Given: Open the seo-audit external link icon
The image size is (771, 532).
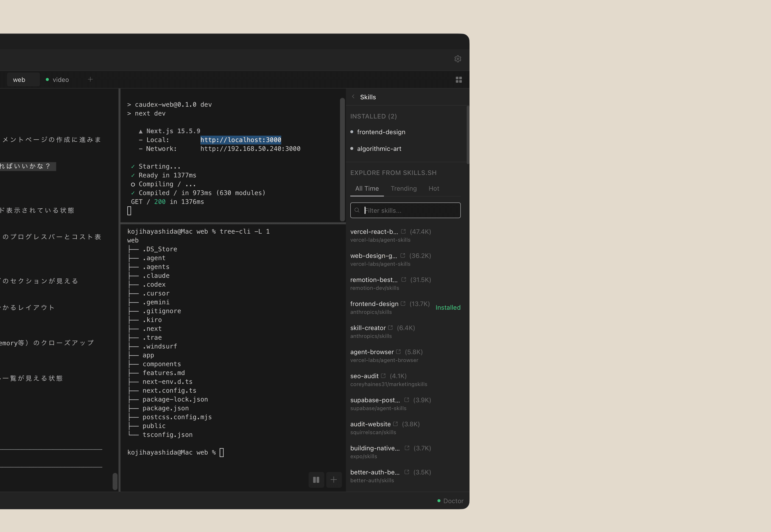Looking at the screenshot, I should click(383, 376).
